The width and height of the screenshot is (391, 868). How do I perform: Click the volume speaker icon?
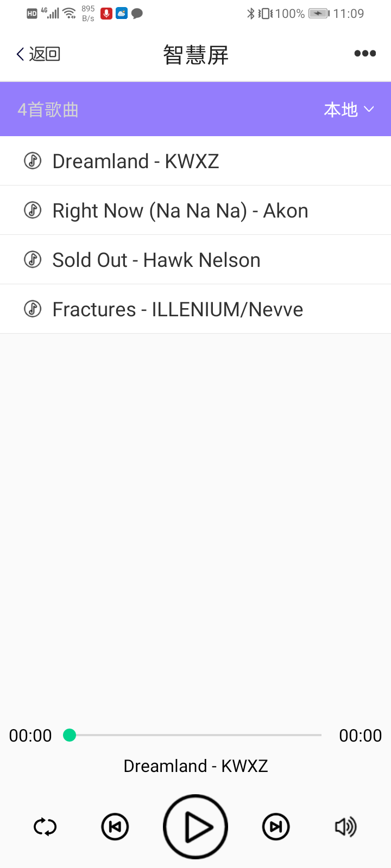pos(345,827)
